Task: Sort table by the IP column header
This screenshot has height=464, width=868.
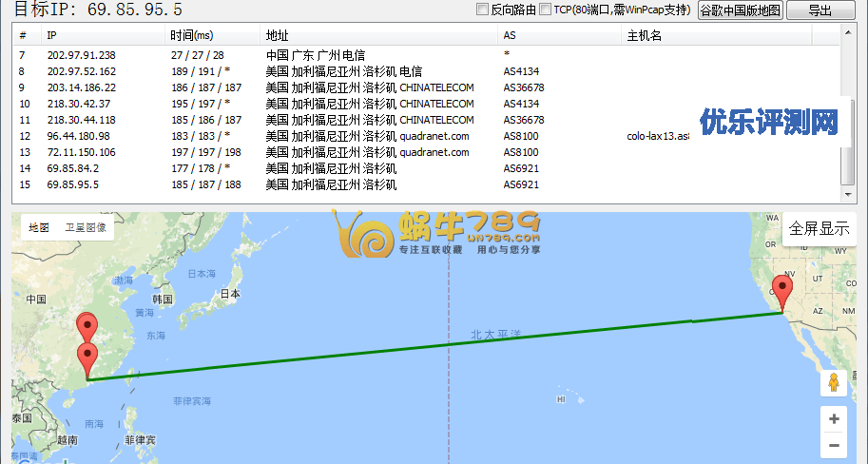Action: 103,35
